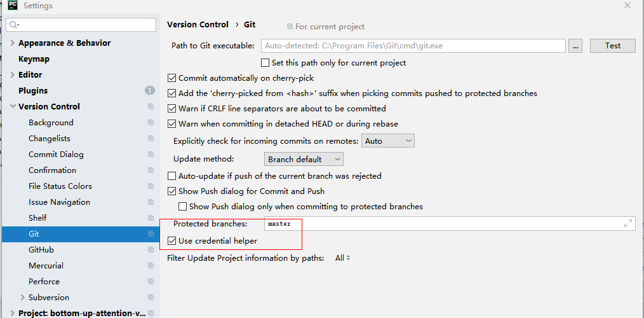Enable Auto-update if push was rejected
Screen dimensions: 644x318
(x=171, y=176)
